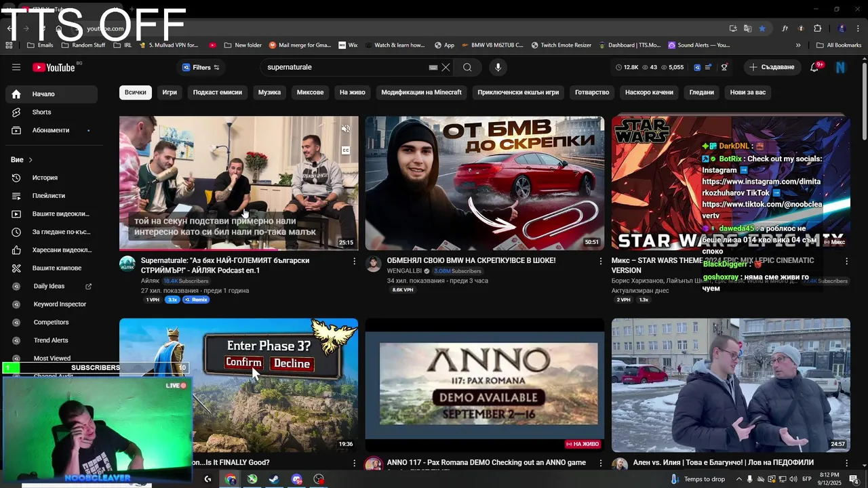Start voice search with the microphone

(x=498, y=67)
